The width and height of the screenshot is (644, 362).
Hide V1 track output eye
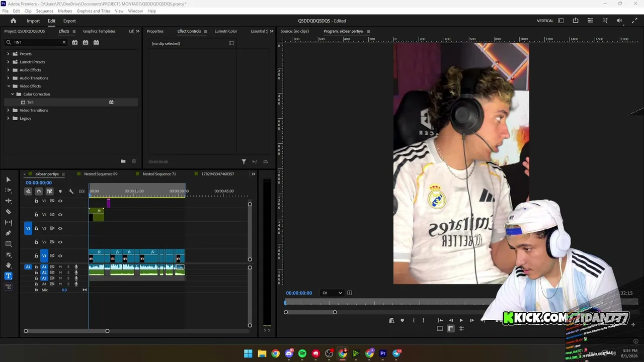tap(60, 256)
